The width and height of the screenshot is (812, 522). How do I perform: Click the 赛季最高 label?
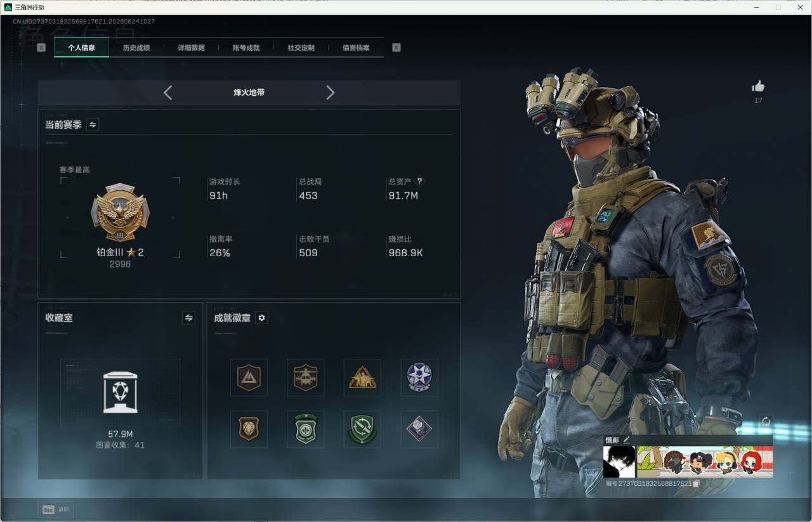coord(74,170)
